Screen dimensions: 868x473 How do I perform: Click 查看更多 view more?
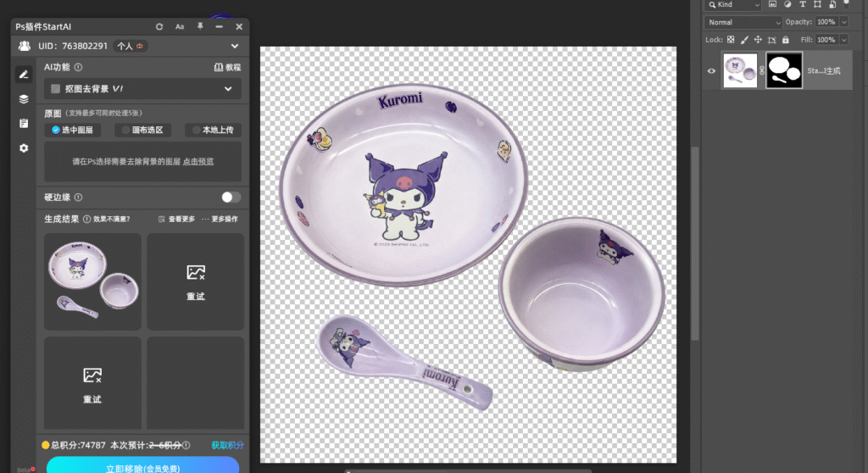point(176,220)
